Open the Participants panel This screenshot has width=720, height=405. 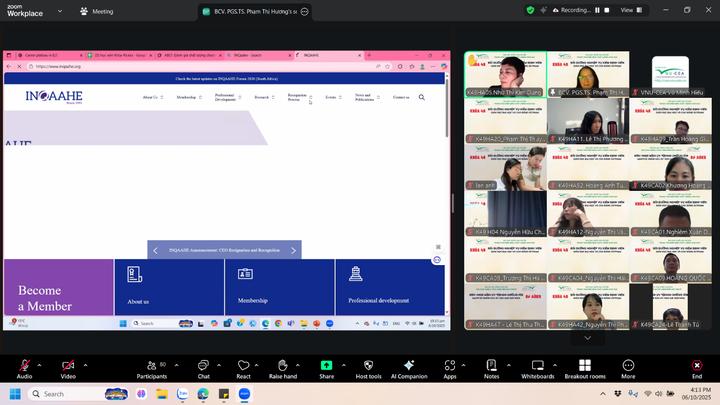point(151,366)
